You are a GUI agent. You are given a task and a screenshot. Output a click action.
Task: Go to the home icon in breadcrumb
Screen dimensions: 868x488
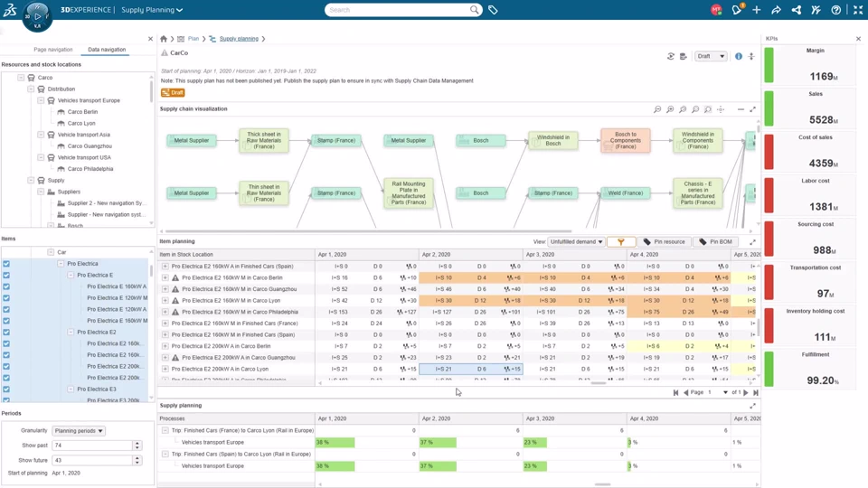164,39
